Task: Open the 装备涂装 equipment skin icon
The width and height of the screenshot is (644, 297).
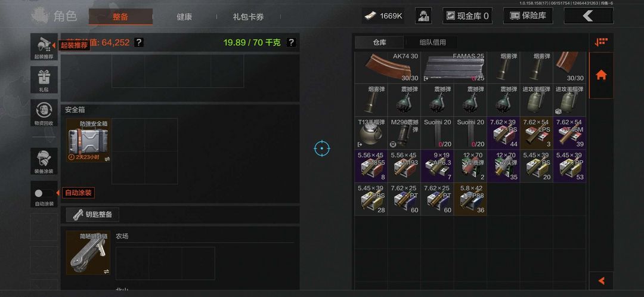Action: tap(44, 161)
